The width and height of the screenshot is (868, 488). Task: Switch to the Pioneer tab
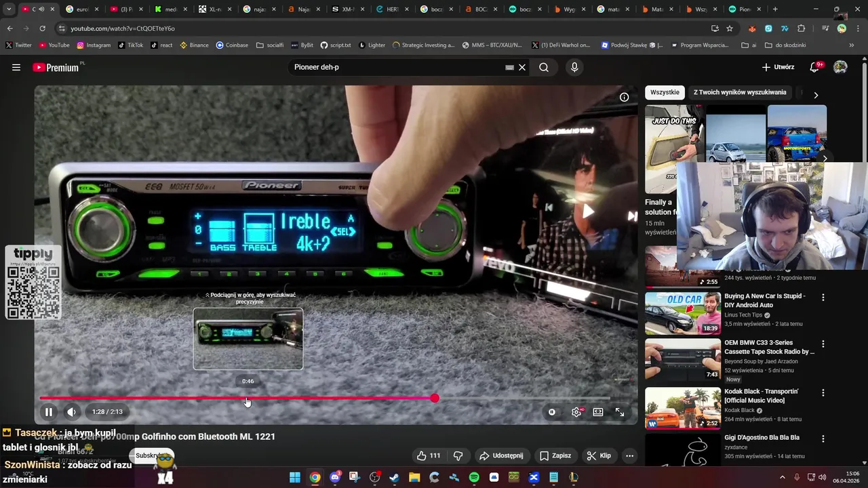(745, 9)
